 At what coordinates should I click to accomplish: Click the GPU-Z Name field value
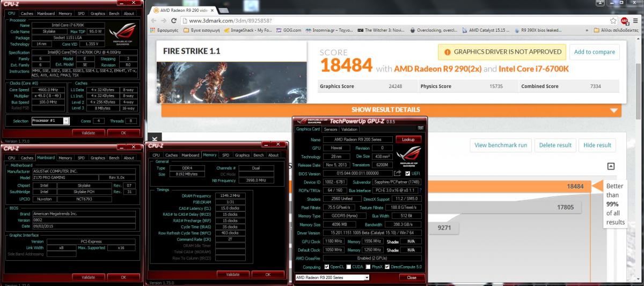[x=357, y=139]
